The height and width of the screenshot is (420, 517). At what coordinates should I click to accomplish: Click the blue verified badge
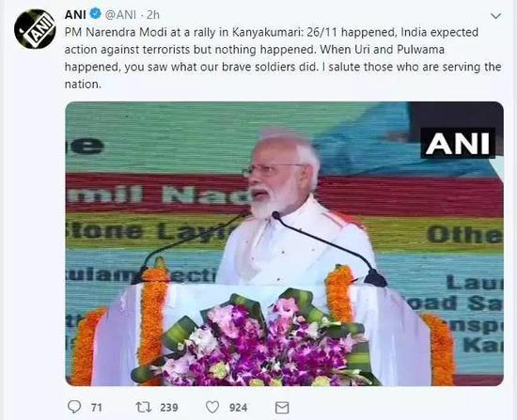[x=96, y=14]
